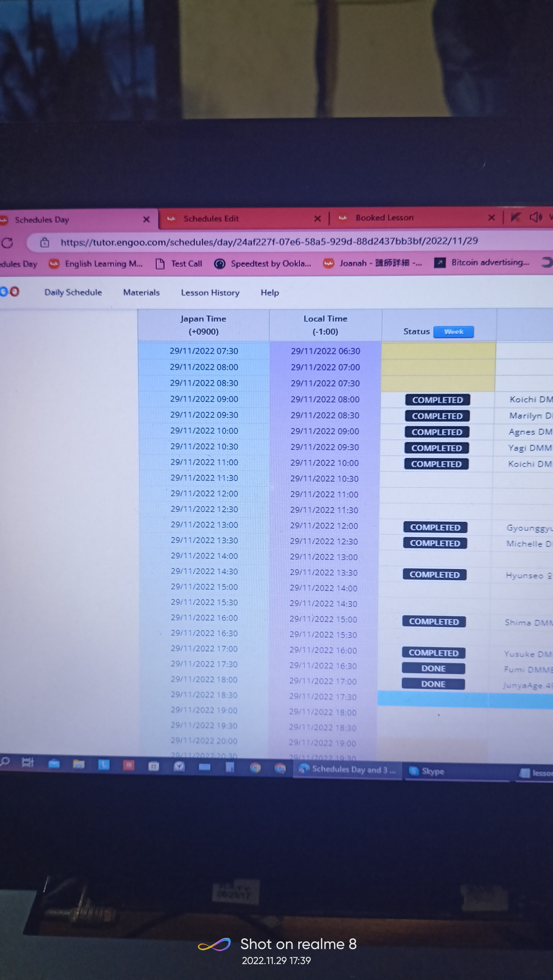Click COMPLETED status for local 08:30 slot
The width and height of the screenshot is (553, 980).
click(437, 416)
